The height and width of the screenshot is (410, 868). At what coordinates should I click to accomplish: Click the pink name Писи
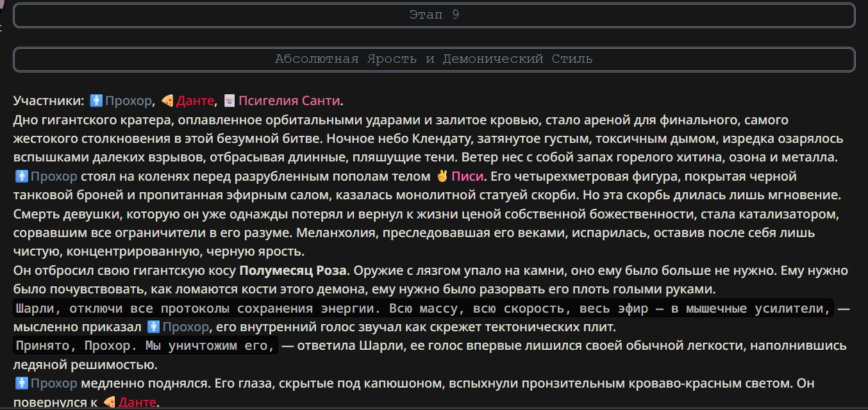click(x=467, y=176)
